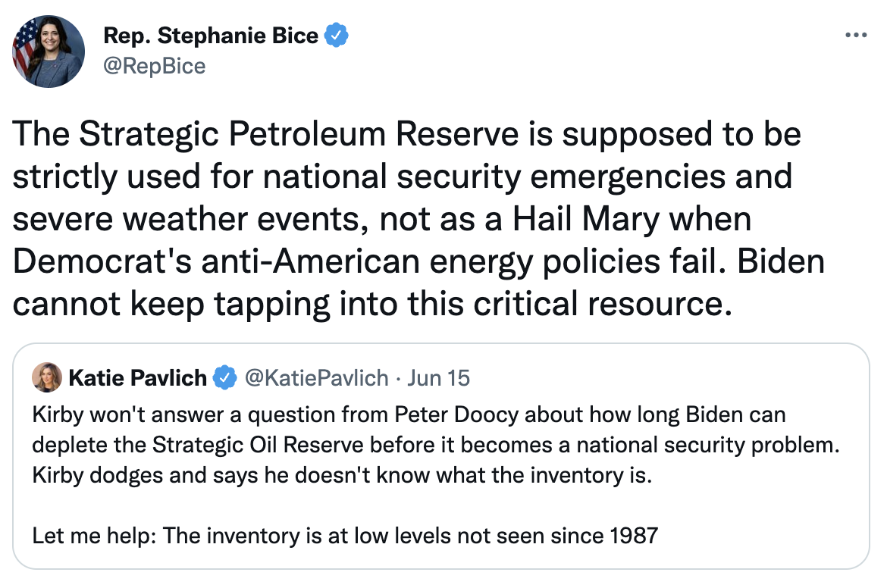Click the quoted line starting "Kirby dodges"
The image size is (887, 588).
342,476
